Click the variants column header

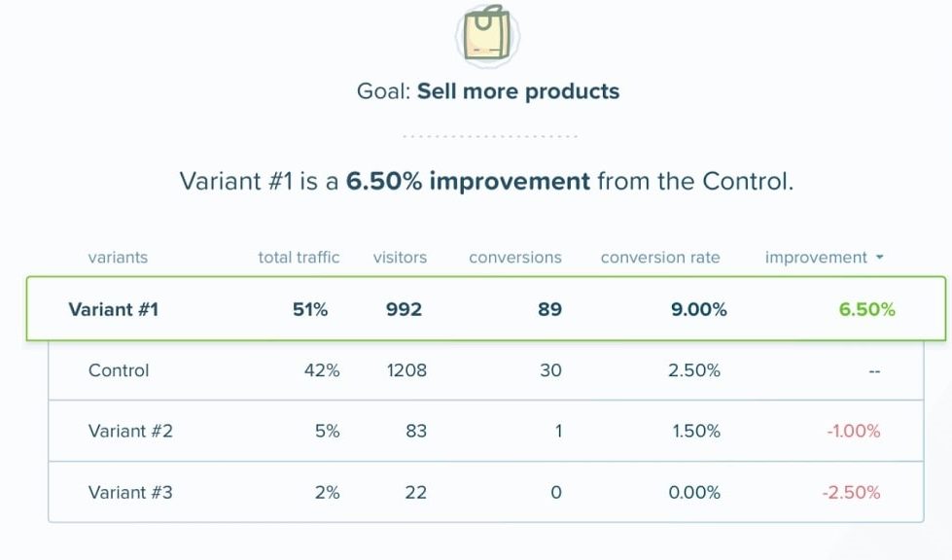[x=118, y=258]
